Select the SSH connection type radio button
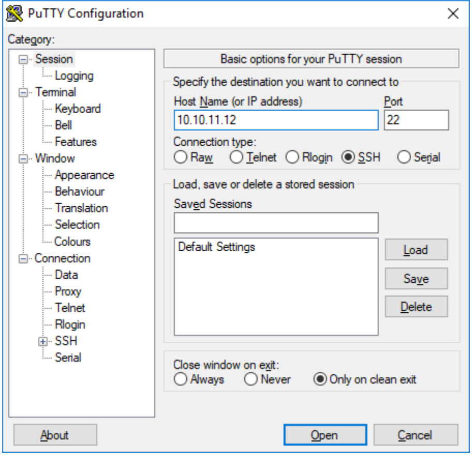 point(349,158)
